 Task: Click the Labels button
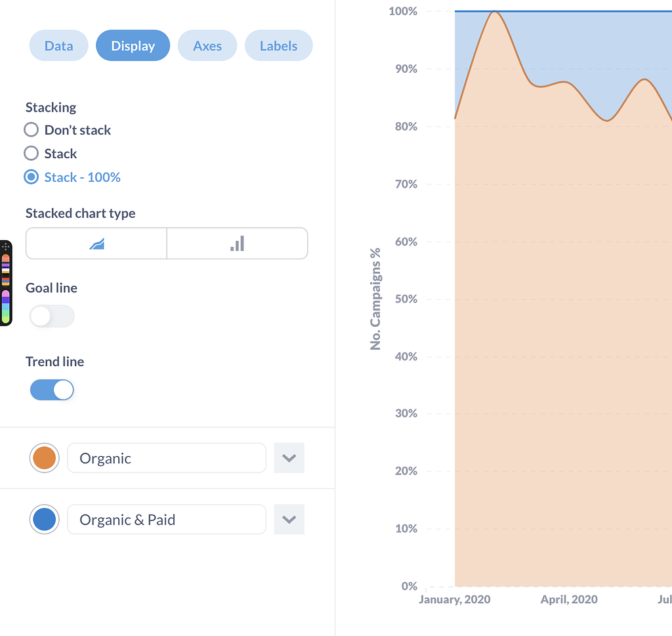pos(278,45)
